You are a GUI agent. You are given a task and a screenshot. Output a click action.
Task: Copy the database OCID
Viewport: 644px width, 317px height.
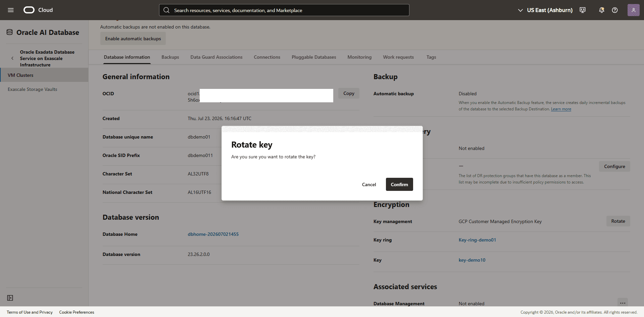349,93
